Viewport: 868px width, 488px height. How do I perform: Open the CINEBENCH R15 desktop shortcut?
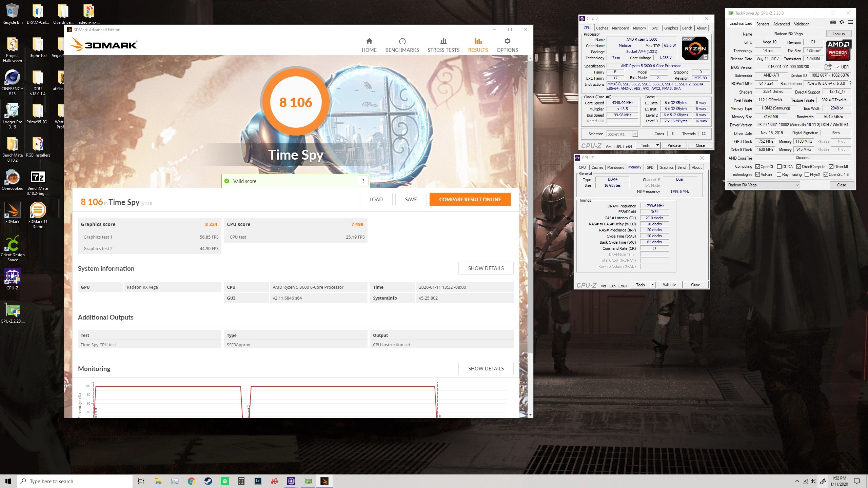pyautogui.click(x=13, y=83)
